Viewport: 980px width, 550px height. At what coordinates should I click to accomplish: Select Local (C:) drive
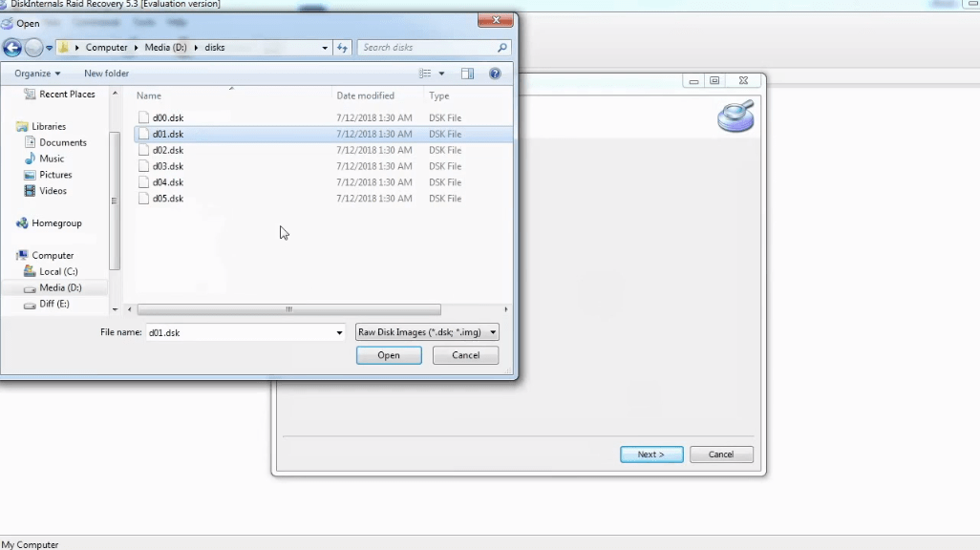(57, 272)
